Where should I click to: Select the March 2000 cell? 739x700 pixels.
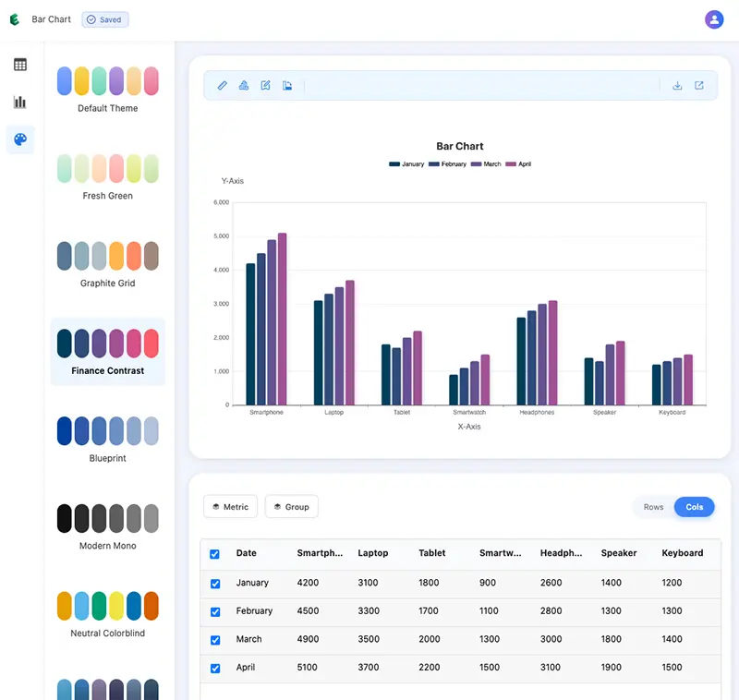pyautogui.click(x=430, y=639)
